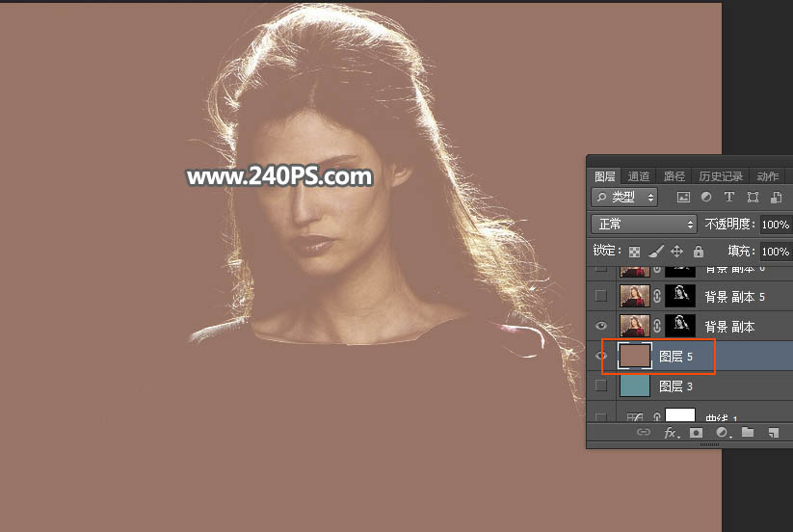Image resolution: width=793 pixels, height=532 pixels.
Task: Lock transparent pixels checkerboard icon
Action: click(x=634, y=252)
